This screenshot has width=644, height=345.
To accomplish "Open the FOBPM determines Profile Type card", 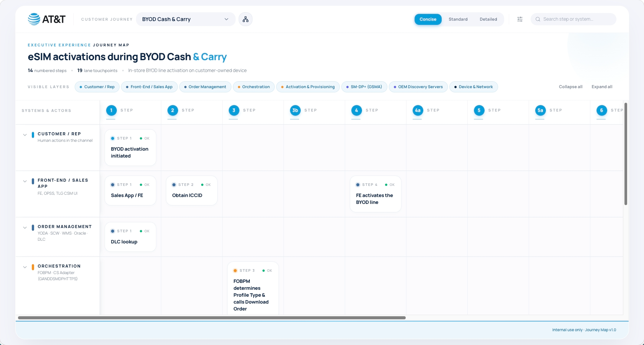I will point(253,289).
